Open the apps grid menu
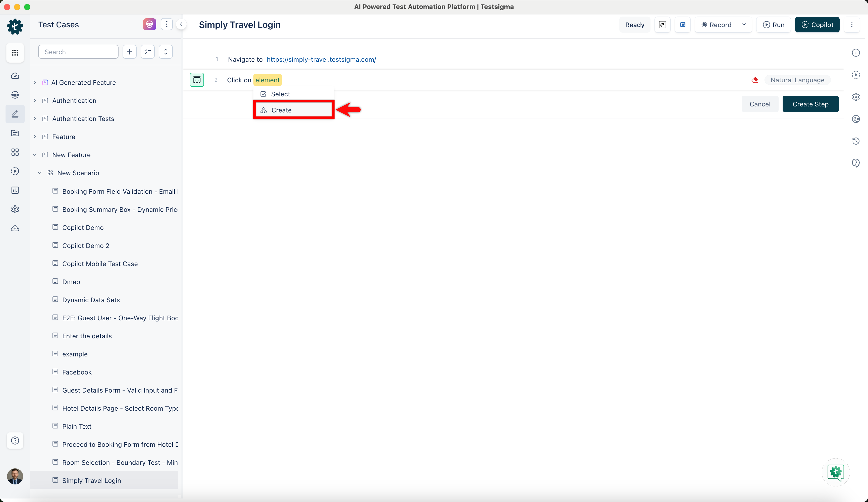Image resolution: width=868 pixels, height=502 pixels. [15, 52]
